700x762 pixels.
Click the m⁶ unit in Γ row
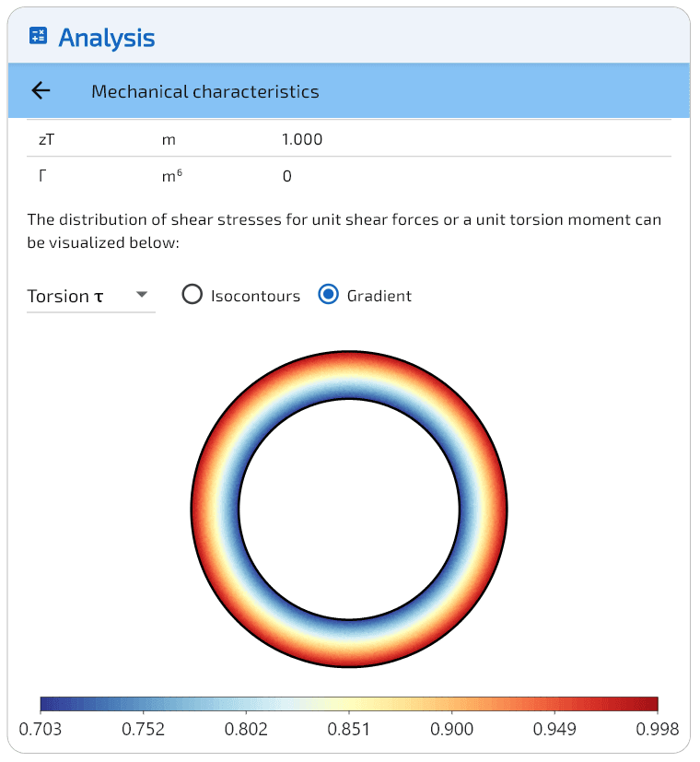(x=171, y=176)
